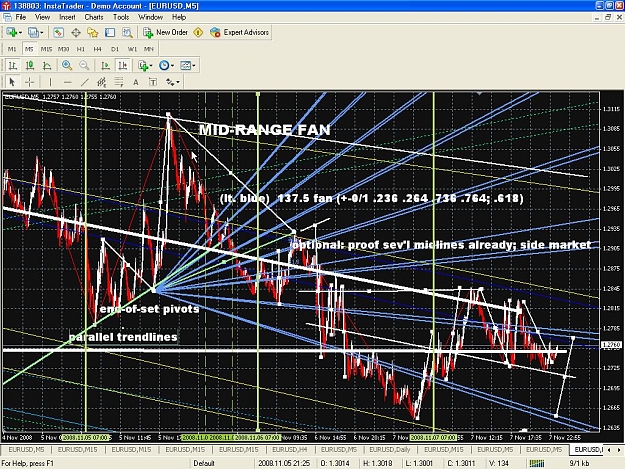625x469 pixels.
Task: Open the Arrows symbols icon
Action: [170, 82]
